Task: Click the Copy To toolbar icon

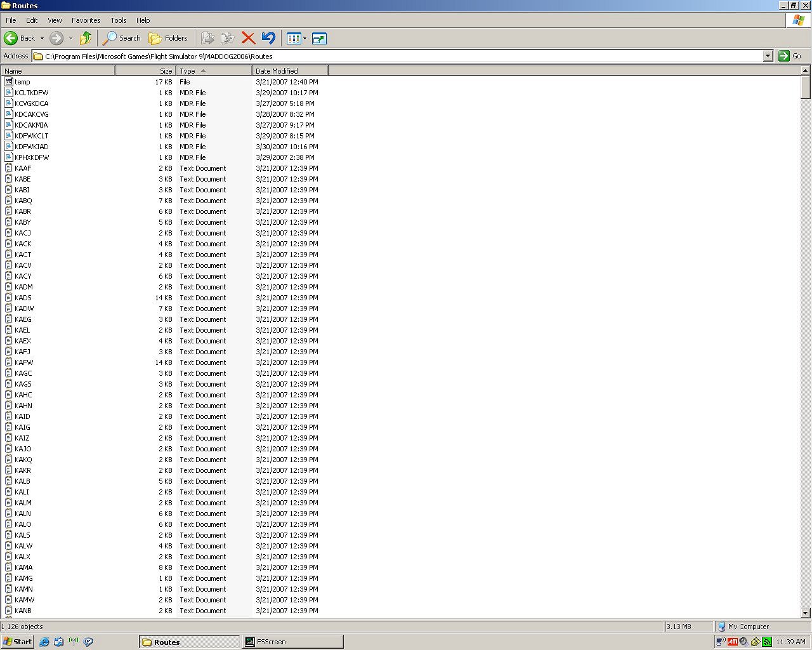Action: point(228,38)
